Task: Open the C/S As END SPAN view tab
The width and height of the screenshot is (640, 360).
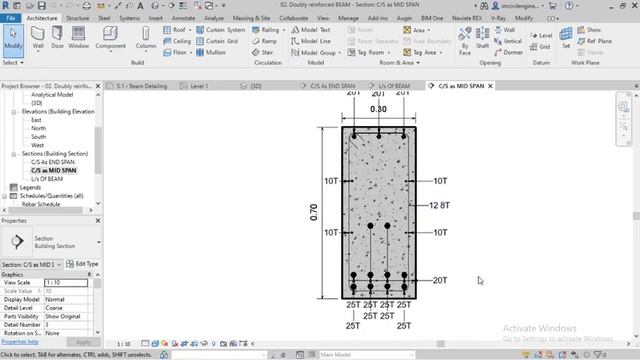Action: [328, 86]
